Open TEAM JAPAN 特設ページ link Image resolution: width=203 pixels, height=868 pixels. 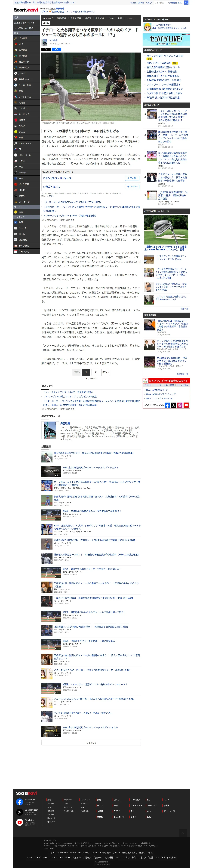(157, 390)
